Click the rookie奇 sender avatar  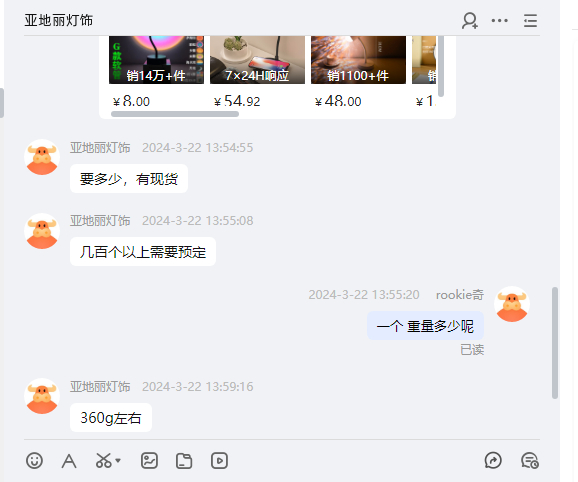coord(512,304)
